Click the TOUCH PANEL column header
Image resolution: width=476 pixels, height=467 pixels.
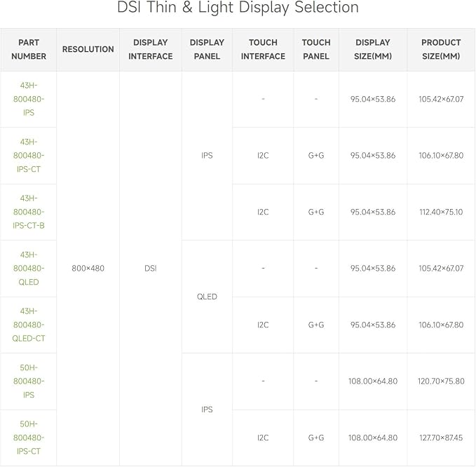click(x=316, y=50)
